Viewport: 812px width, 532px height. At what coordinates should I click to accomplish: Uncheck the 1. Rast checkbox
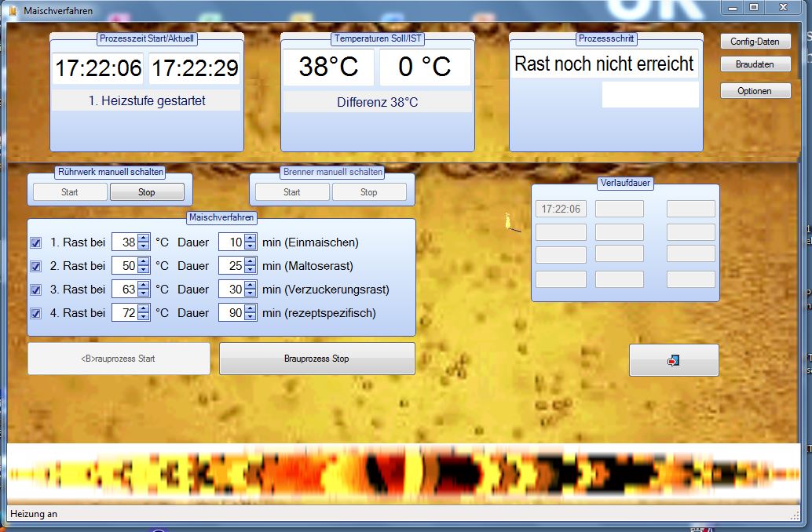point(35,242)
